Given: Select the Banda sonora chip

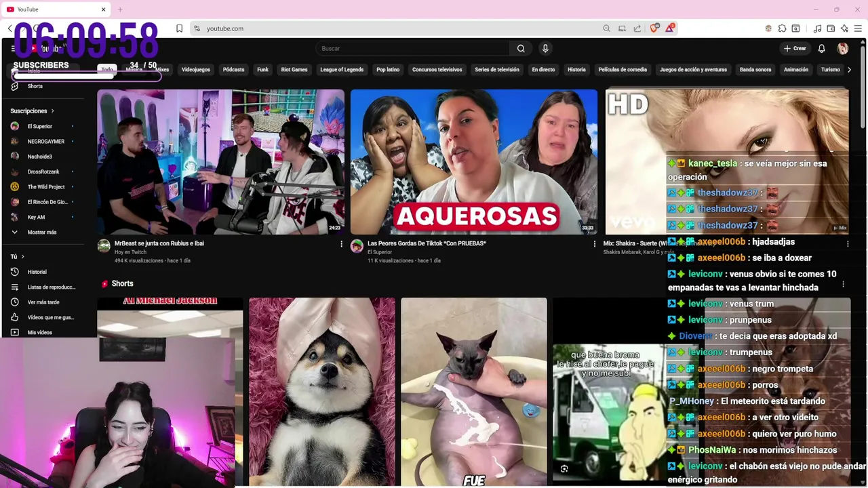Looking at the screenshot, I should pyautogui.click(x=755, y=69).
